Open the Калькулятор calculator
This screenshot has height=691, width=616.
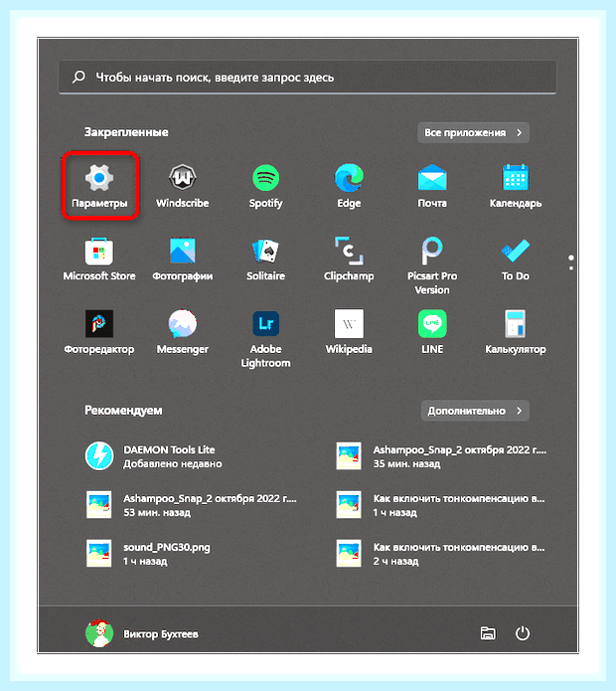click(516, 331)
